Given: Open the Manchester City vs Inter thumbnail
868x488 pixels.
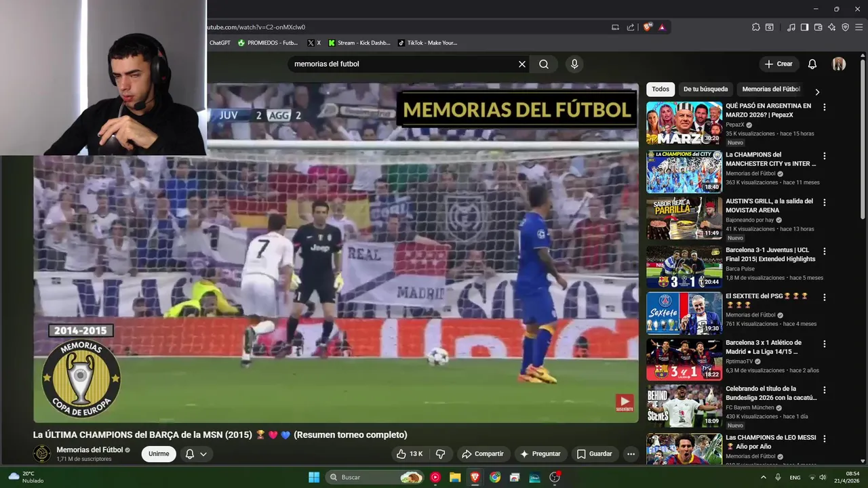Looking at the screenshot, I should click(x=684, y=171).
